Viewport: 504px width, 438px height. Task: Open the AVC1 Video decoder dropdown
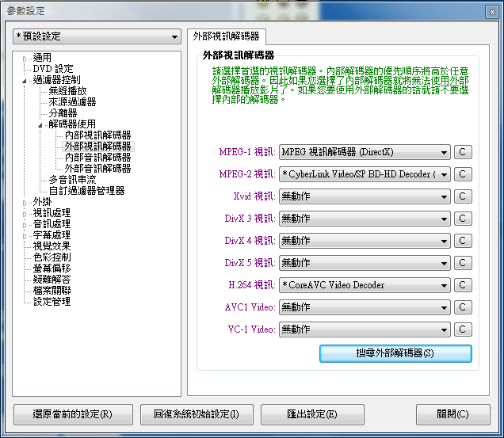[x=365, y=307]
